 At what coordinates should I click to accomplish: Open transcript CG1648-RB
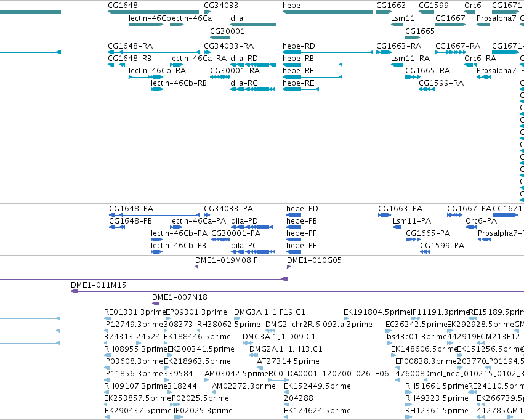pos(116,65)
